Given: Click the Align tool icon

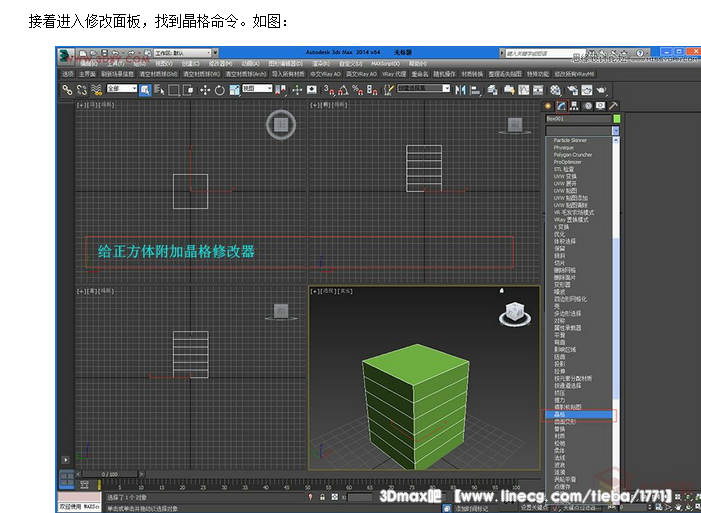Looking at the screenshot, I should tap(475, 90).
